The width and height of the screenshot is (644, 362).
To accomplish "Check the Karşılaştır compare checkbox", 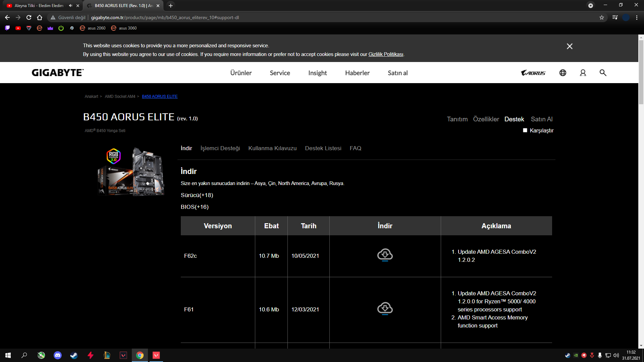I will pos(525,130).
